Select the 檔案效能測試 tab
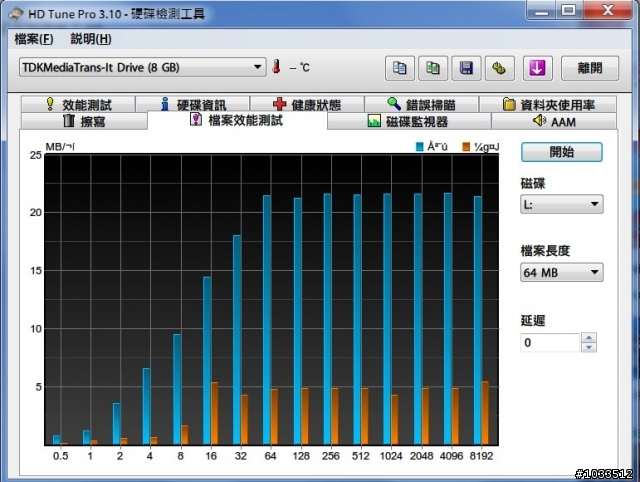The height and width of the screenshot is (482, 640). click(237, 120)
